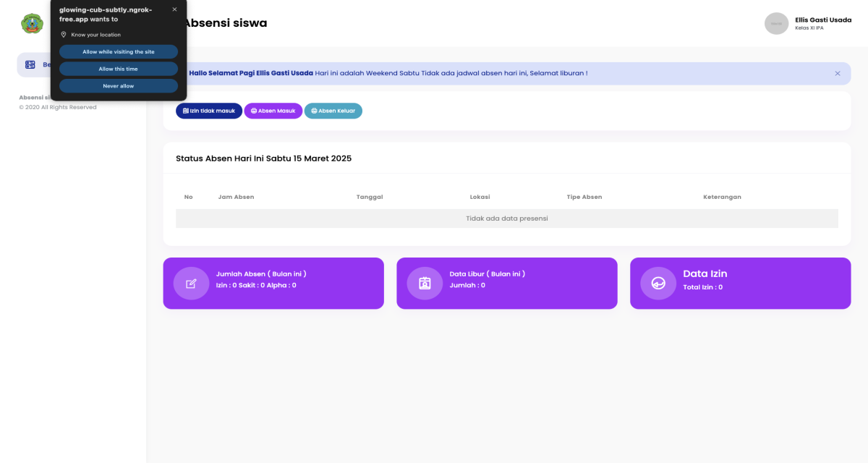Click the No column header
This screenshot has height=463, width=868.
(189, 197)
